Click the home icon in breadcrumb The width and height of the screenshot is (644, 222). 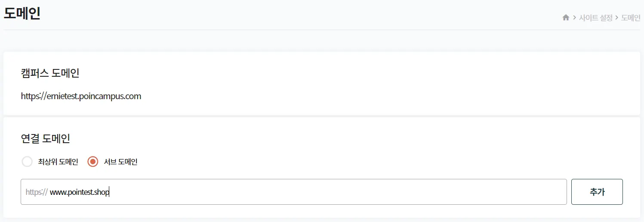566,18
